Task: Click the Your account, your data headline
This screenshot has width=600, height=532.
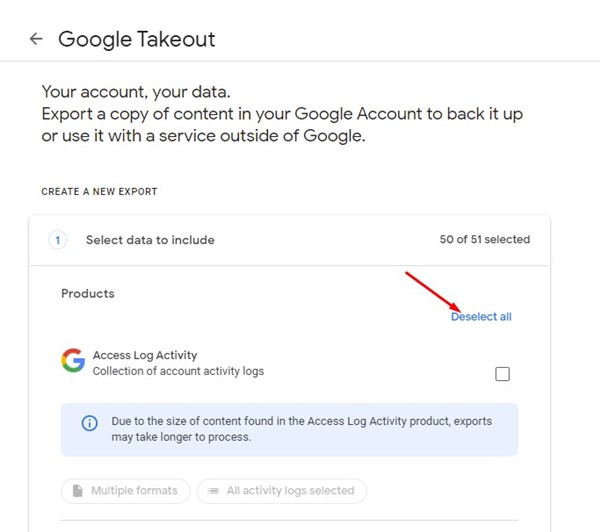Action: coord(136,92)
